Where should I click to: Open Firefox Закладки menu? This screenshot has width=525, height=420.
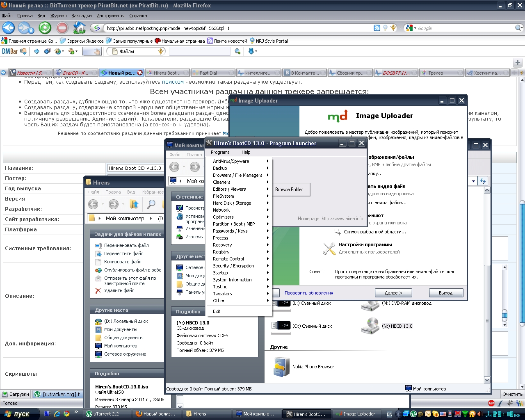[x=81, y=16]
